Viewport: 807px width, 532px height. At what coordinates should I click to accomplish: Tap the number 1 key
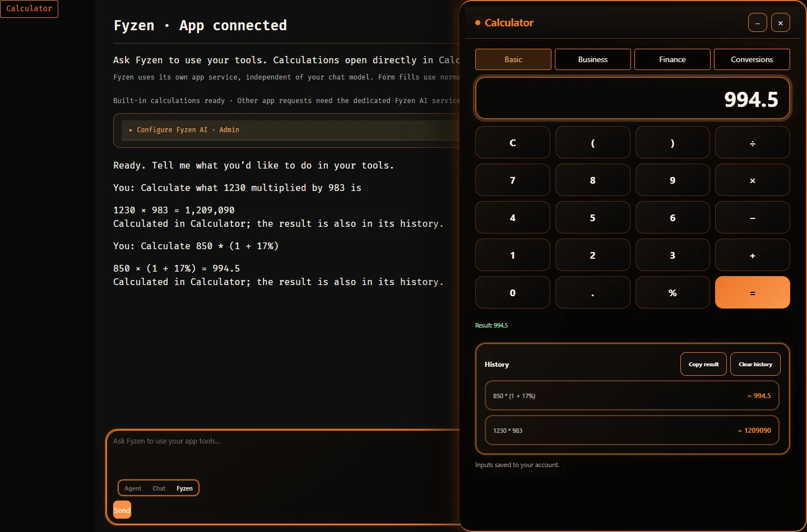tap(513, 255)
